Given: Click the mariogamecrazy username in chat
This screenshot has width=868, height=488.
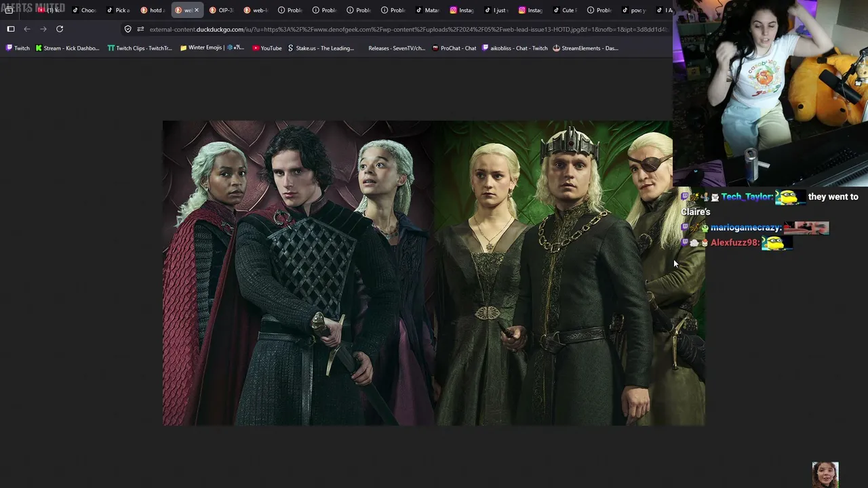Looking at the screenshot, I should (x=746, y=228).
